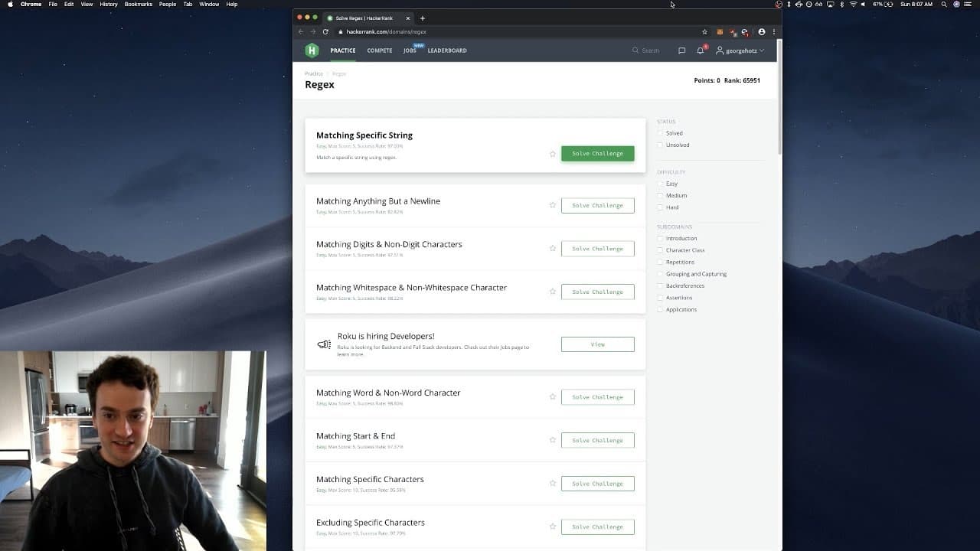The height and width of the screenshot is (551, 980).
Task: Bookmark this page with the address bar star
Action: [x=704, y=32]
